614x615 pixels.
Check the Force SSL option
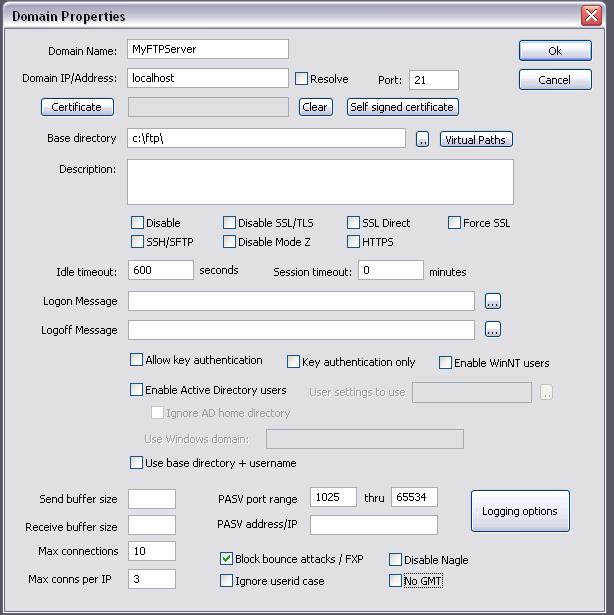[x=455, y=223]
